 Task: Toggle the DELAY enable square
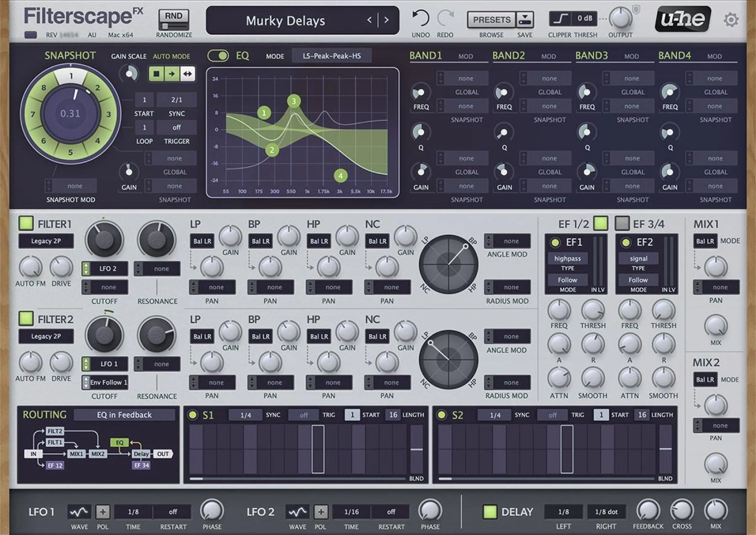coord(490,511)
